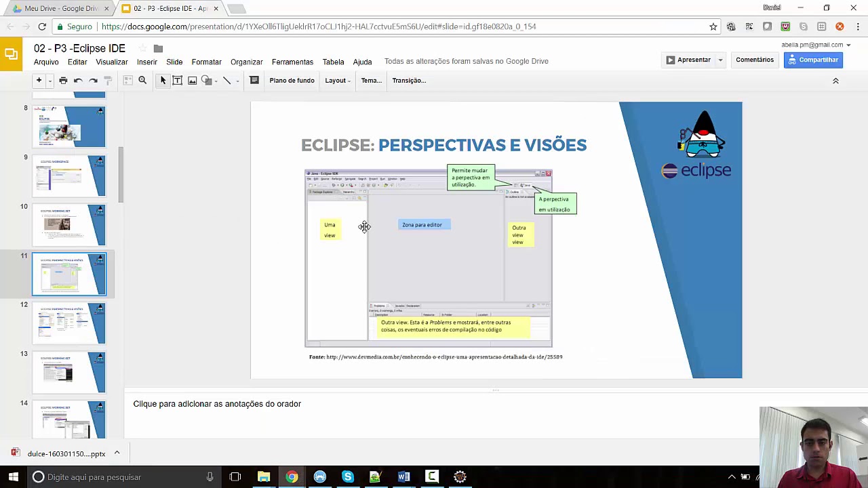The height and width of the screenshot is (488, 868).
Task: Select the line tool
Action: [x=227, y=80]
